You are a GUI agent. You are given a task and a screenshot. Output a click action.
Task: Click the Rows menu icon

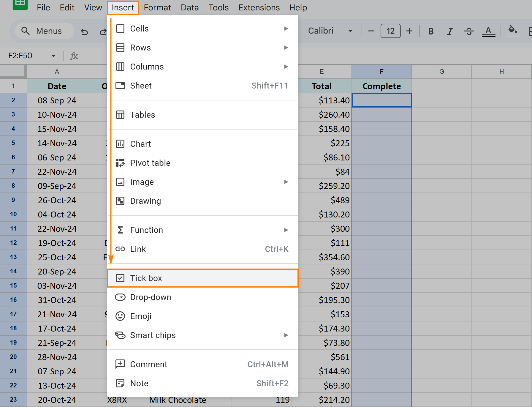point(120,48)
